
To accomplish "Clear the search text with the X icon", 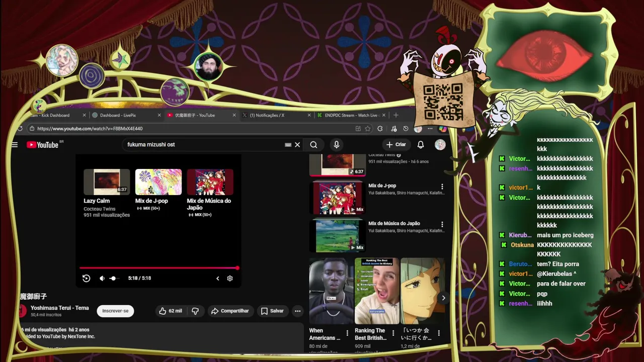I will [x=297, y=145].
